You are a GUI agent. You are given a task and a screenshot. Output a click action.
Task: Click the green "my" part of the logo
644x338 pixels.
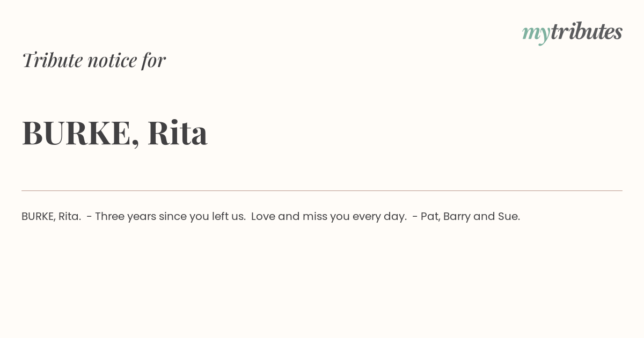(536, 34)
